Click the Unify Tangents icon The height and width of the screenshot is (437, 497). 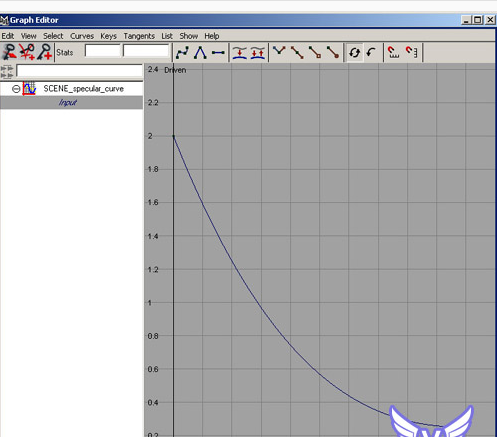coord(297,53)
